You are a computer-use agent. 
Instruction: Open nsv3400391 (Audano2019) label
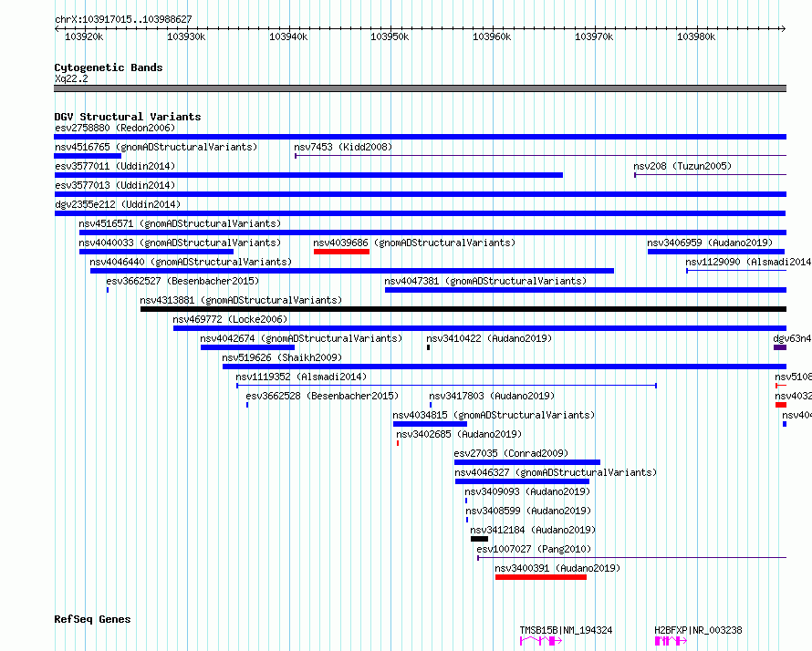point(557,568)
